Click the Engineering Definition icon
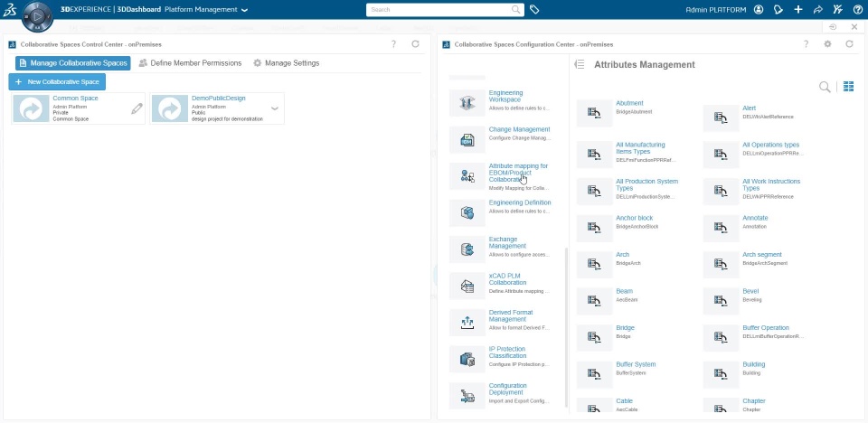 tap(467, 212)
